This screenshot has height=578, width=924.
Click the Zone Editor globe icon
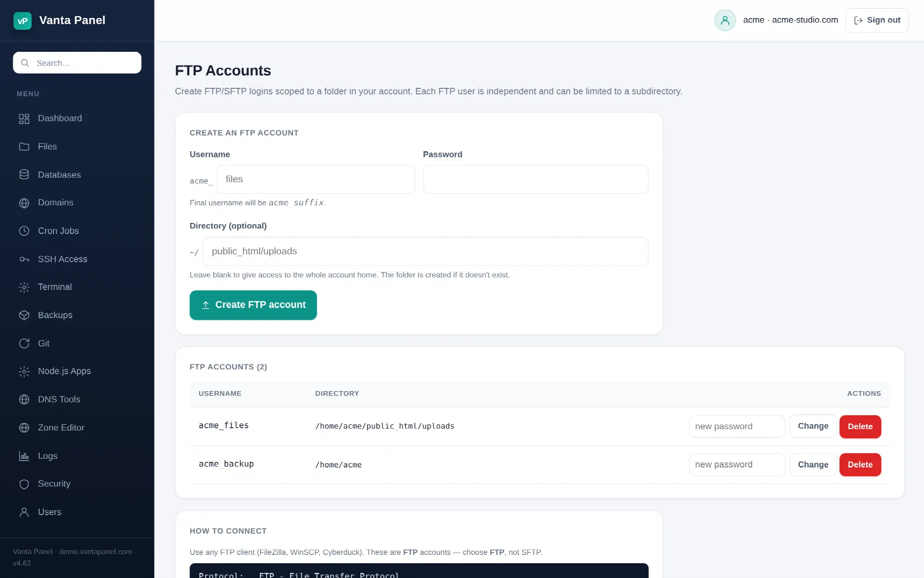tap(24, 428)
